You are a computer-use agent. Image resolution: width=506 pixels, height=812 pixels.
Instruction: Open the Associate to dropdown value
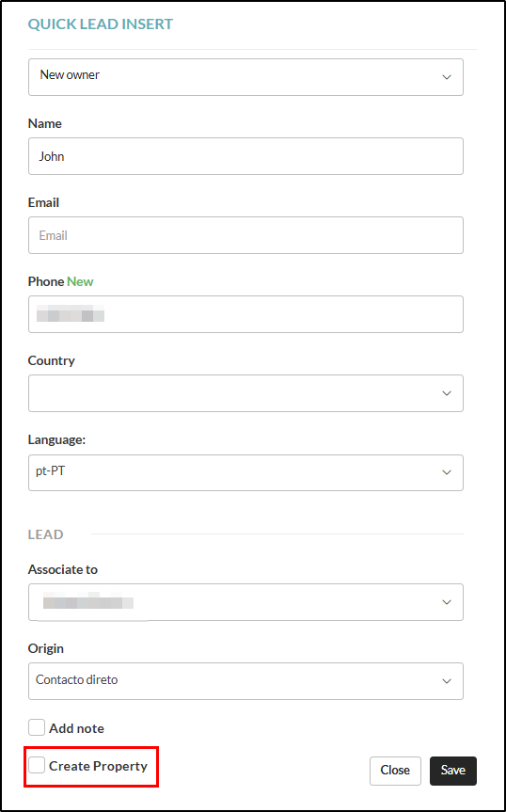(245, 602)
